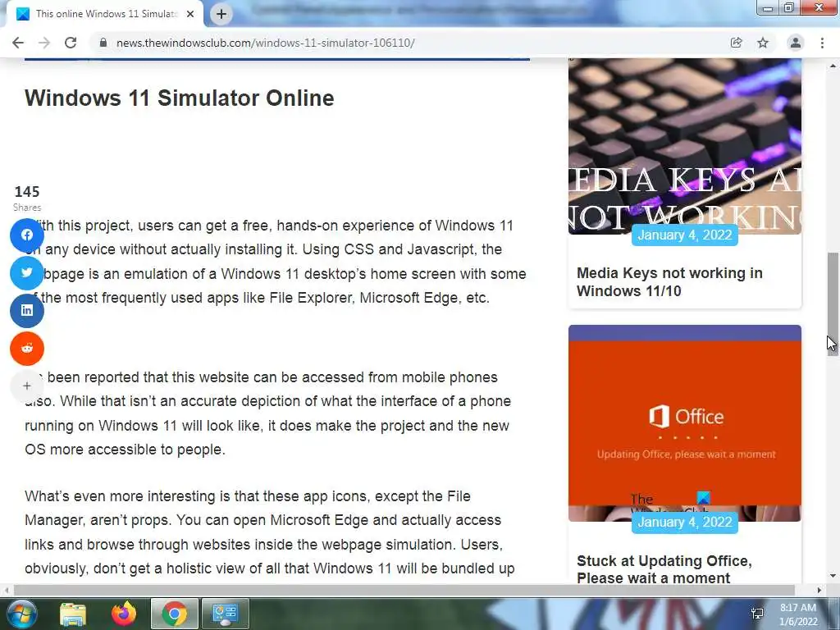Image resolution: width=840 pixels, height=630 pixels.
Task: Click the scroll down arrow
Action: [x=833, y=577]
